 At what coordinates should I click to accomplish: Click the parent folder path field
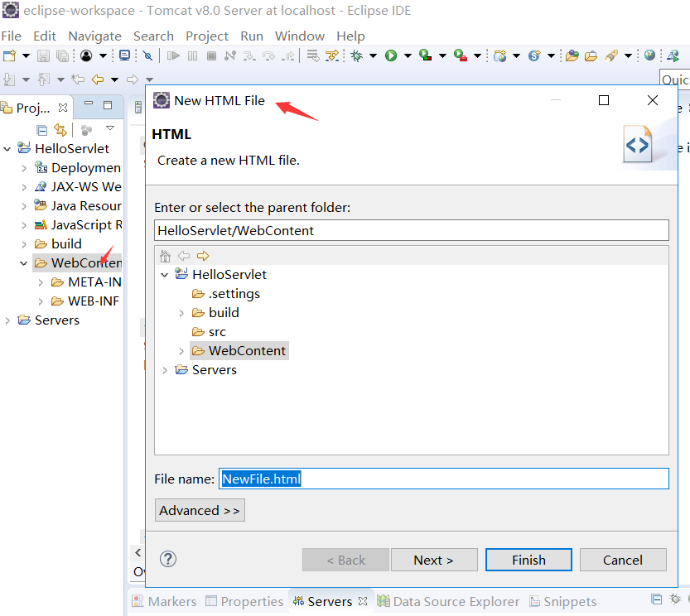point(412,230)
